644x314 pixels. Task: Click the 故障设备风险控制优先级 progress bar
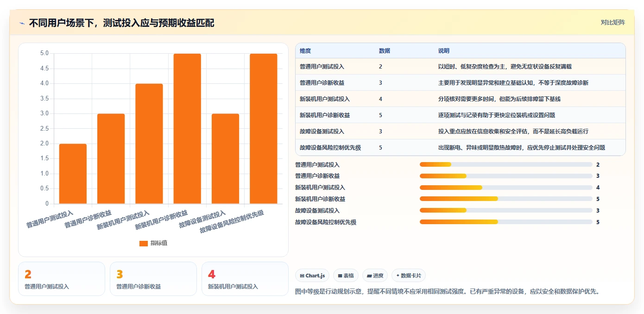click(506, 222)
